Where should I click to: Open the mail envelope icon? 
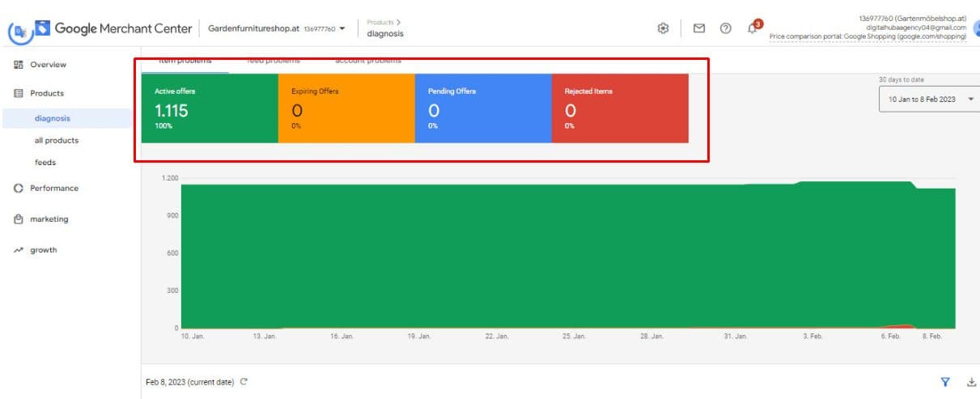coord(698,28)
